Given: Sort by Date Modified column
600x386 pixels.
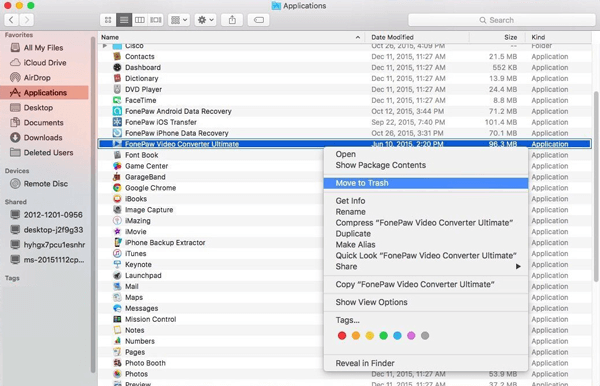Looking at the screenshot, I should 416,37.
